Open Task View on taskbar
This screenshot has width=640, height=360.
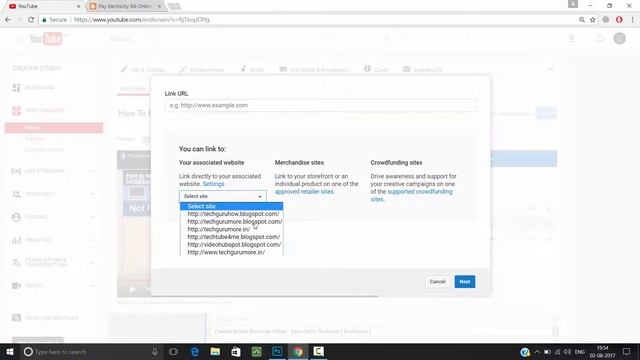(173, 351)
